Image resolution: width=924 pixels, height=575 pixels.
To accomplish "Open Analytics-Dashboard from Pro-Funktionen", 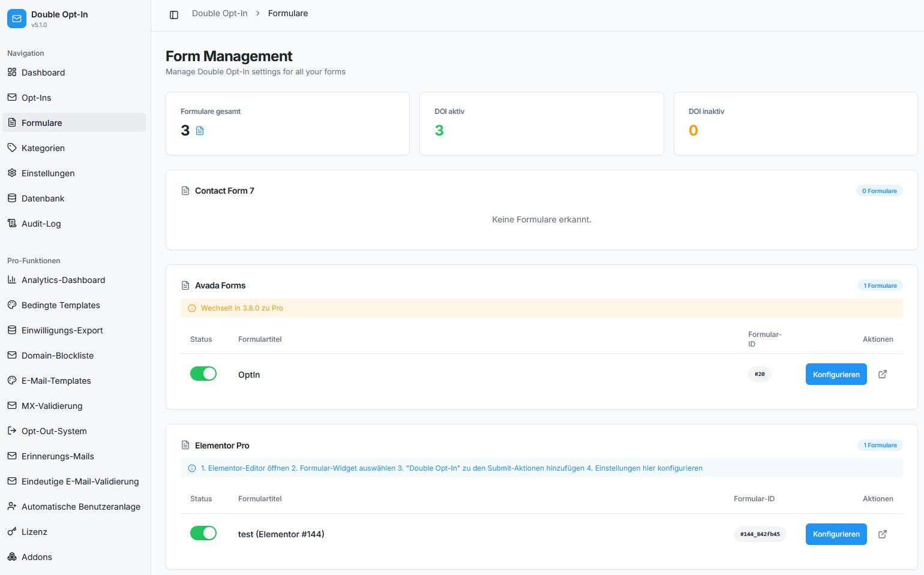I will (x=74, y=279).
